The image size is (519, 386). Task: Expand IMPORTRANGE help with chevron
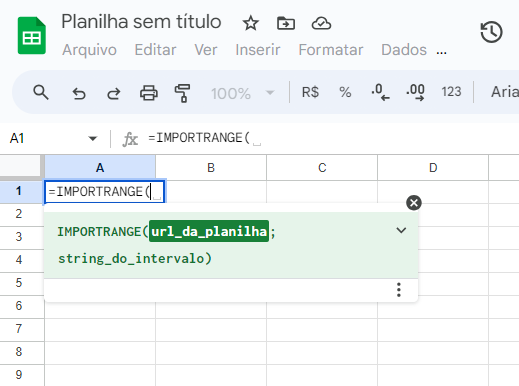pyautogui.click(x=401, y=230)
